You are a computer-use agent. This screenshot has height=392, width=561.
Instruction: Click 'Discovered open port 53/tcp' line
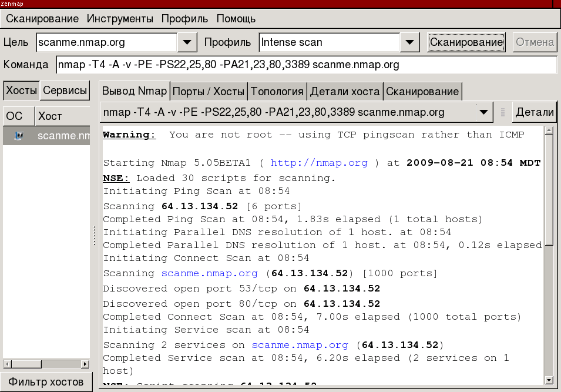(241, 289)
